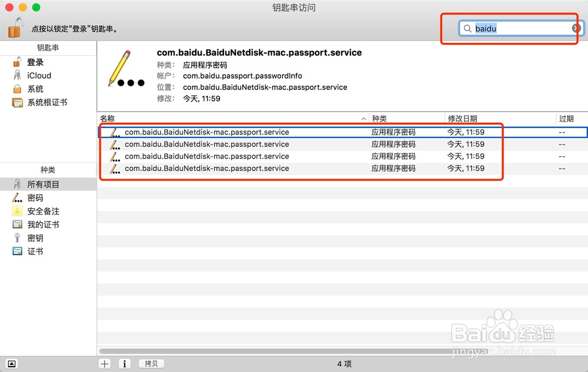This screenshot has width=588, height=372.
Task: Click the iCloud keys icon
Action: 17,75
